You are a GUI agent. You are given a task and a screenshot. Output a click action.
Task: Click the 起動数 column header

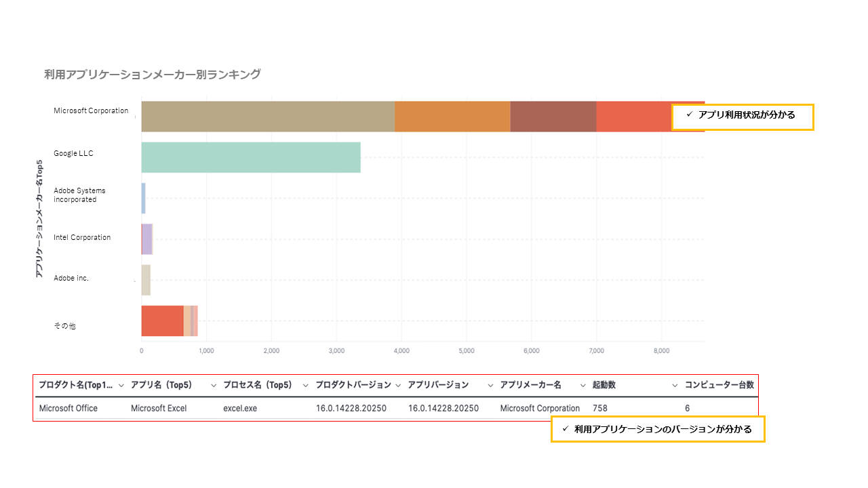click(x=604, y=385)
